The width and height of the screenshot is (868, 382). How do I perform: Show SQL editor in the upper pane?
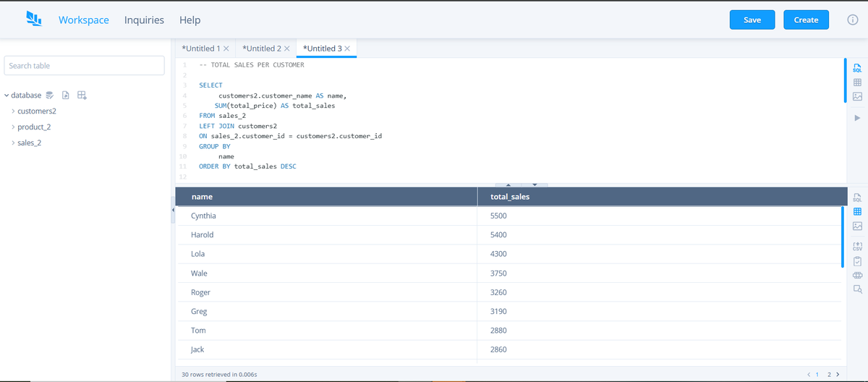coord(857,67)
